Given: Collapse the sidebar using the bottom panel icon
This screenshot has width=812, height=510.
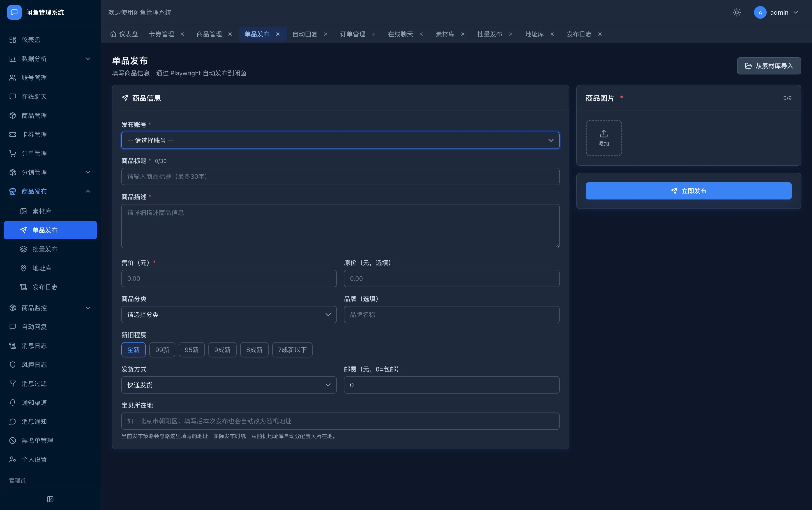Looking at the screenshot, I should point(50,499).
